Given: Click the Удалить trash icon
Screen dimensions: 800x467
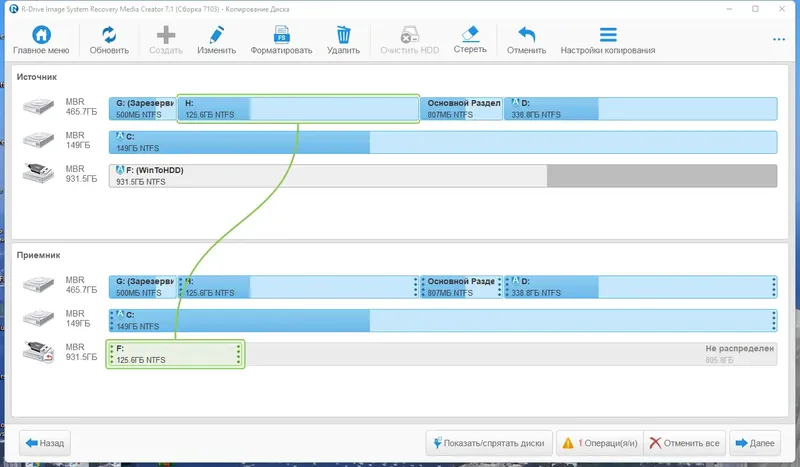Looking at the screenshot, I should (343, 35).
